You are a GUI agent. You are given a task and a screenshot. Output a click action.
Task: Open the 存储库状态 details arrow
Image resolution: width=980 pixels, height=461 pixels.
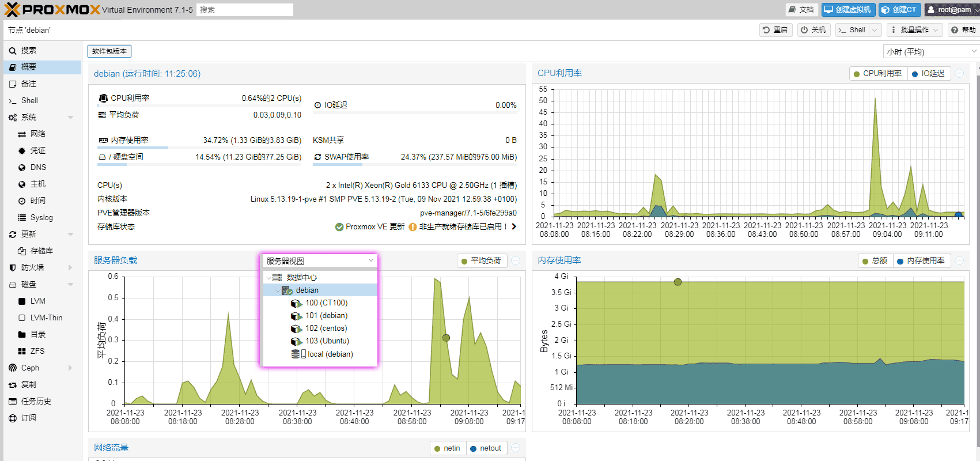click(x=514, y=226)
